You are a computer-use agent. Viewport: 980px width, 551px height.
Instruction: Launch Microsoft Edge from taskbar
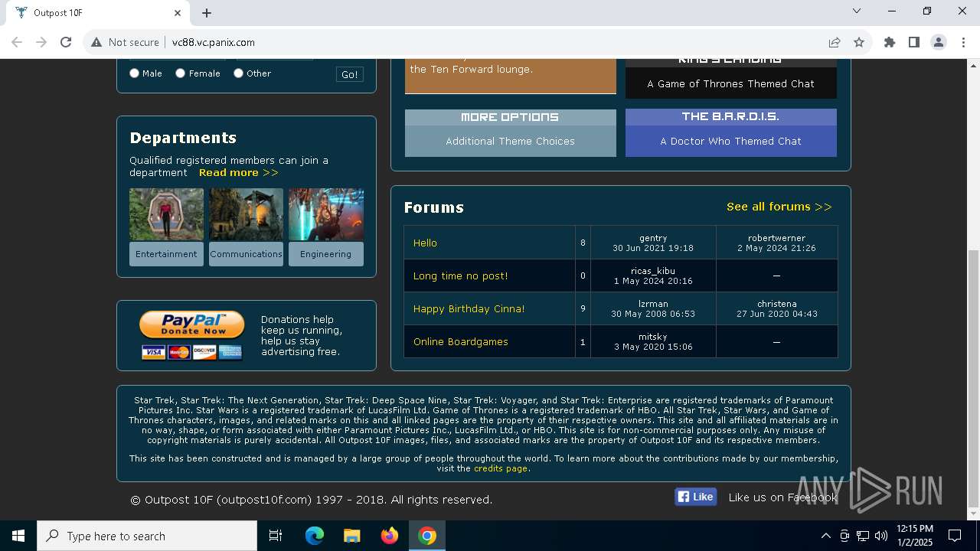315,536
